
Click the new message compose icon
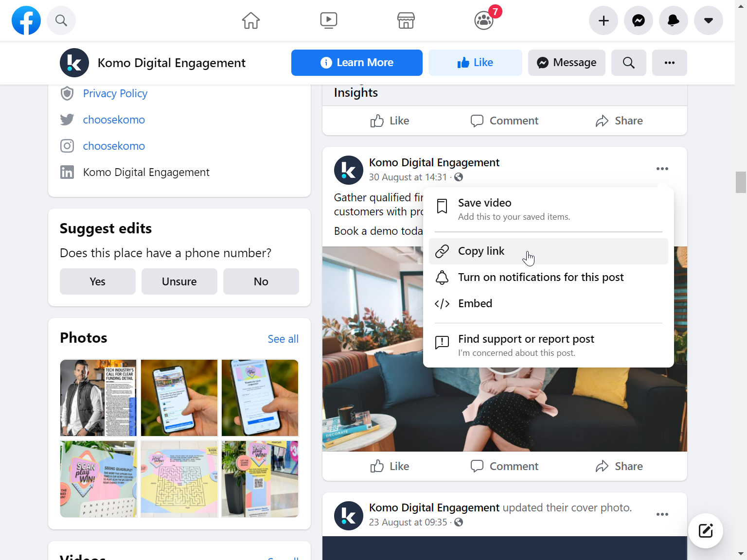[705, 530]
